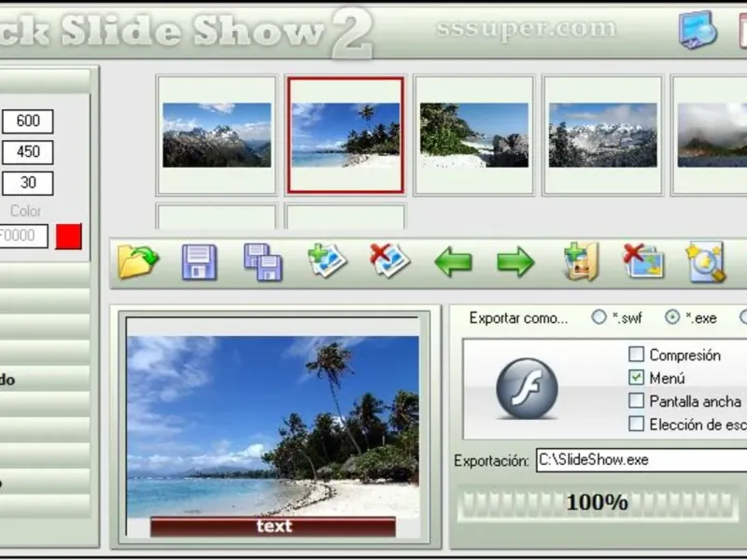The height and width of the screenshot is (560, 747).
Task: Click the dark red text caption bar
Action: 273,526
